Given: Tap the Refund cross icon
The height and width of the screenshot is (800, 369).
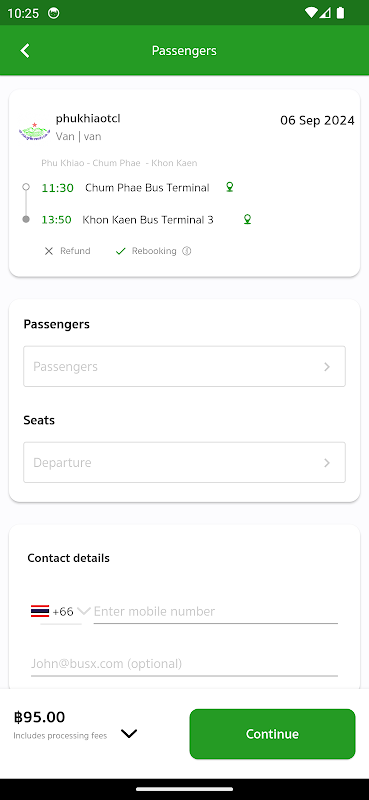Looking at the screenshot, I should click(x=48, y=251).
